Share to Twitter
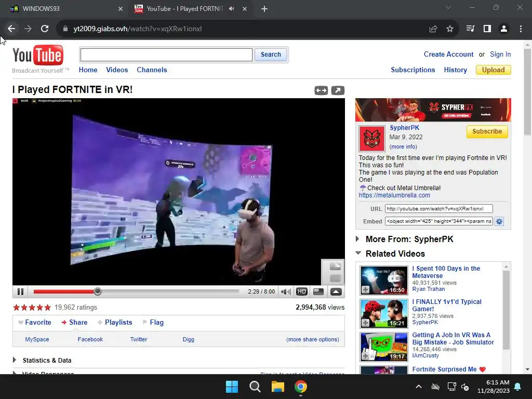 point(139,339)
